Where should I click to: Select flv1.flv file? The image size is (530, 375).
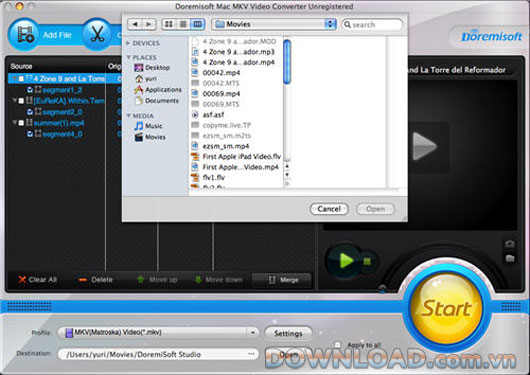236,178
